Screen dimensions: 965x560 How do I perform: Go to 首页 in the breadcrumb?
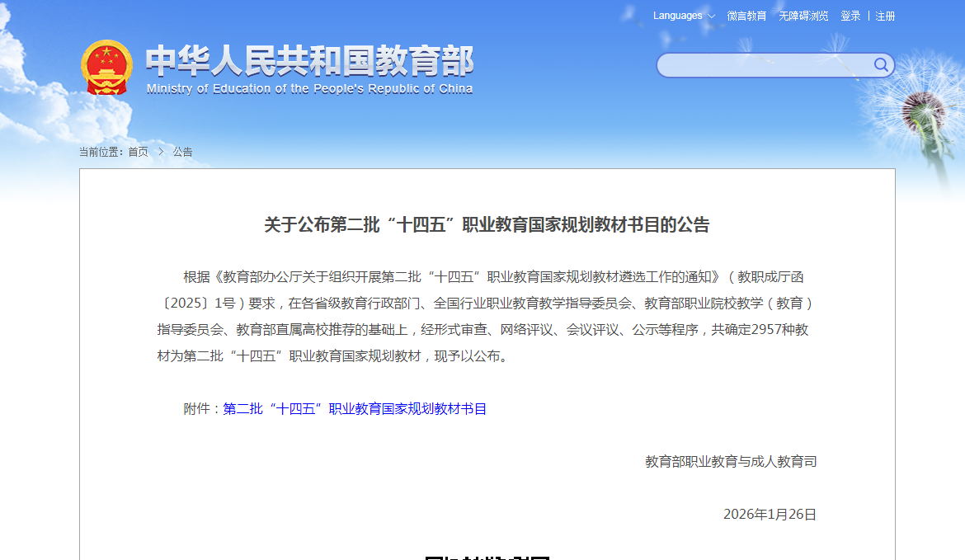(x=138, y=152)
